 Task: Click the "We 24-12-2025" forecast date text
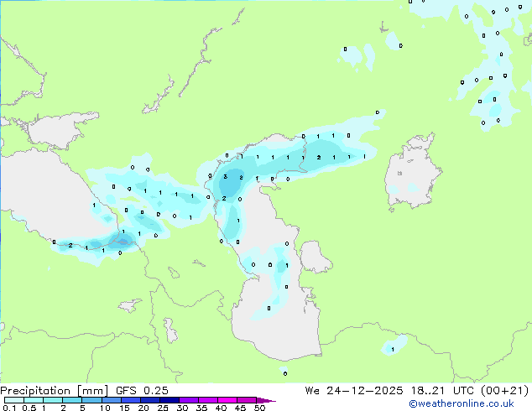coord(354,391)
